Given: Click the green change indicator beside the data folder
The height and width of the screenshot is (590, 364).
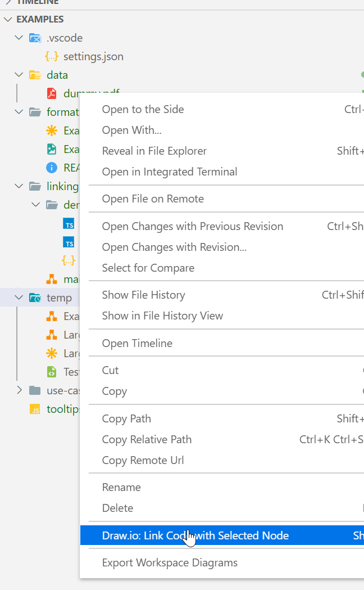Looking at the screenshot, I should tap(362, 74).
